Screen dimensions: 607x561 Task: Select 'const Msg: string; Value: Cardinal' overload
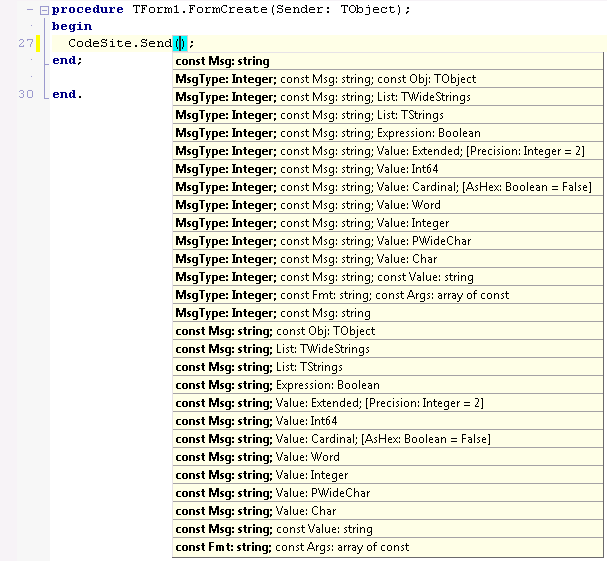tap(388, 439)
